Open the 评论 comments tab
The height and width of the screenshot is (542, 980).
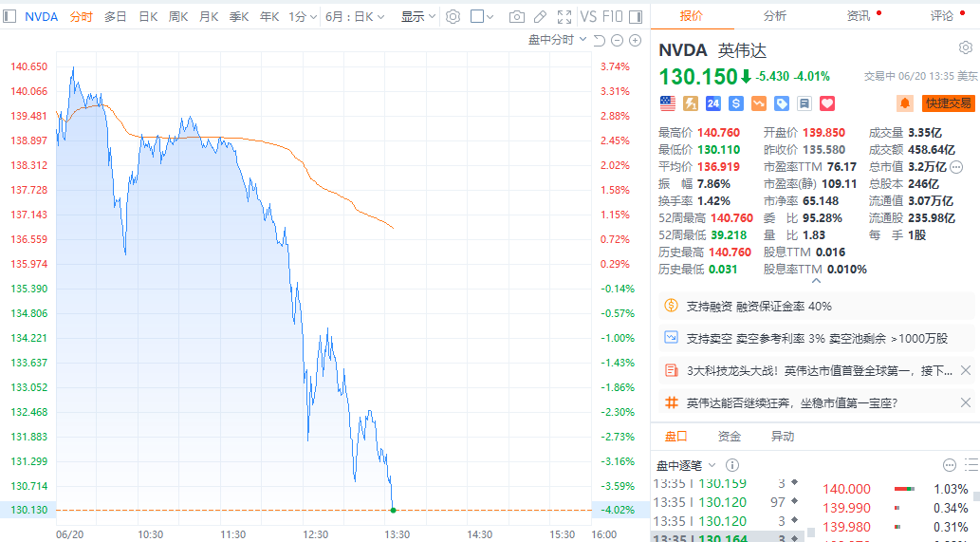(942, 15)
